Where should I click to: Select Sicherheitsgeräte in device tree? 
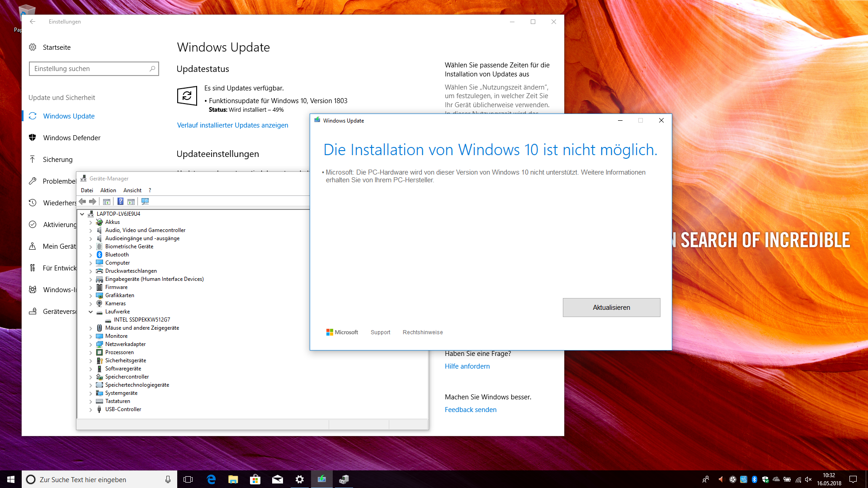[126, 360]
